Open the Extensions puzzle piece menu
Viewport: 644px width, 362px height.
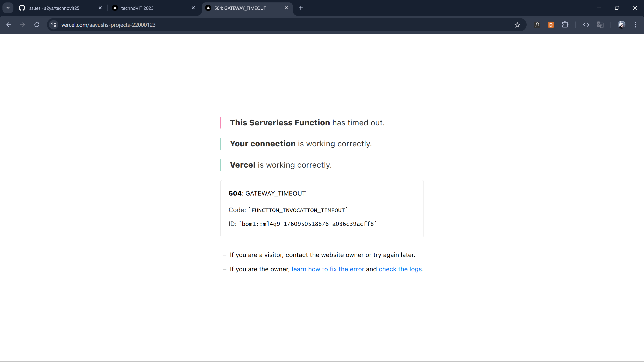tap(565, 25)
